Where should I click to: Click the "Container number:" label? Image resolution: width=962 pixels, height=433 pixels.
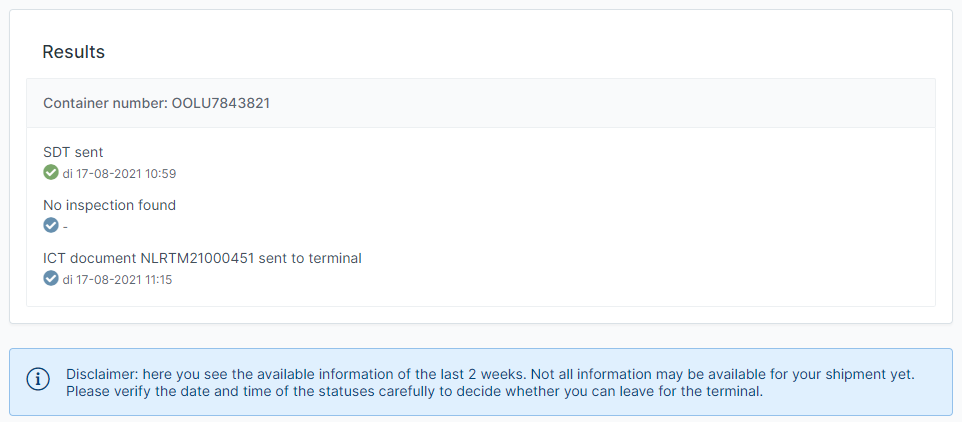pyautogui.click(x=105, y=103)
